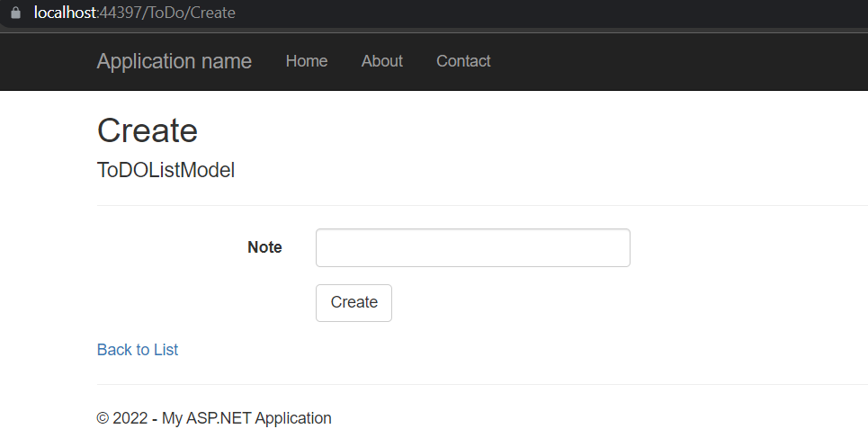Open the Application name brand link
This screenshot has width=868, height=438.
click(x=174, y=61)
